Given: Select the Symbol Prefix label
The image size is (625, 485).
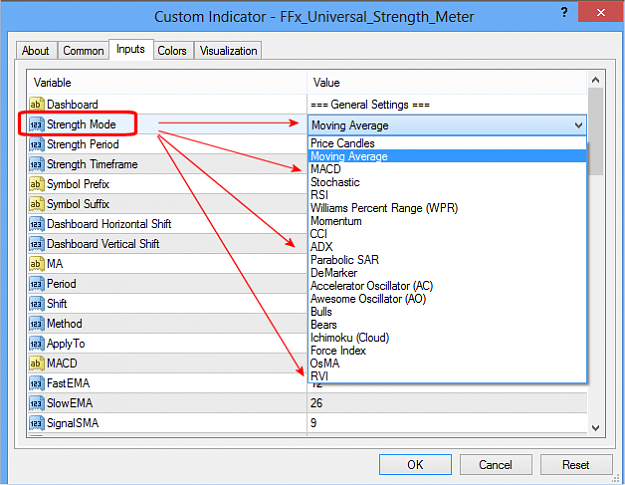Looking at the screenshot, I should 78,184.
